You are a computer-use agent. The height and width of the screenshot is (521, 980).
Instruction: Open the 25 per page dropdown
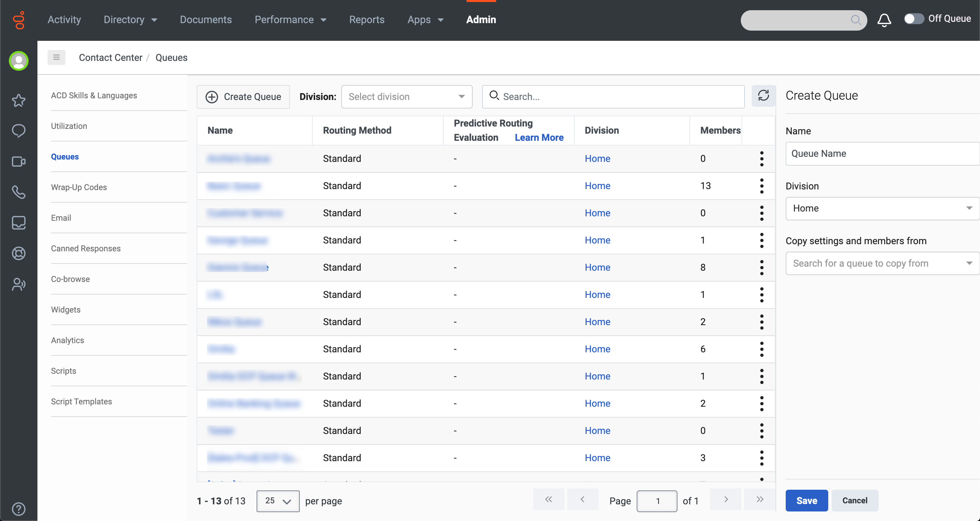(x=278, y=501)
